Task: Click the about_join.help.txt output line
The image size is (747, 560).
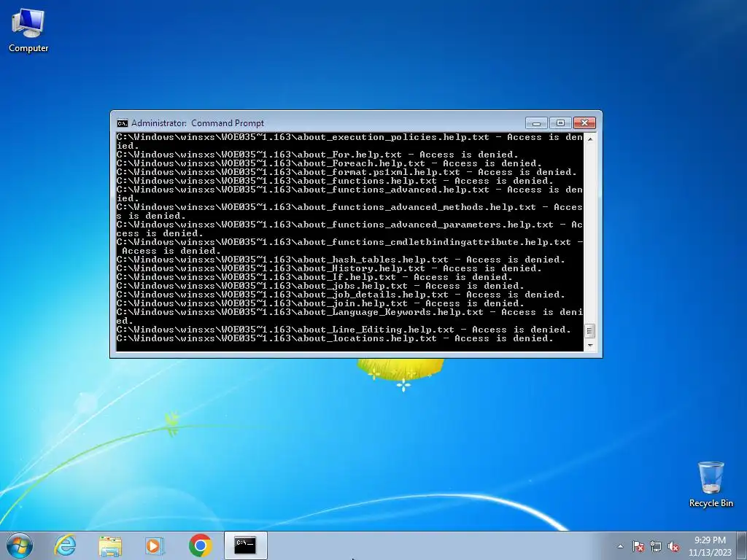Action: tap(320, 303)
